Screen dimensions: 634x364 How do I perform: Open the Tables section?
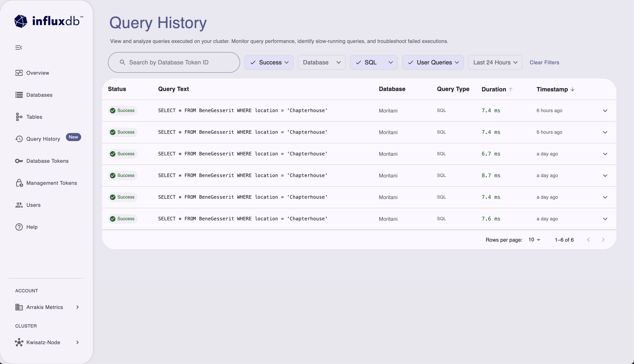point(34,117)
